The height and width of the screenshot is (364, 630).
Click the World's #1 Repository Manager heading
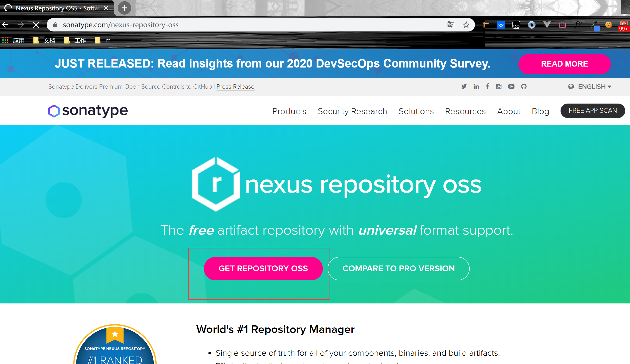point(275,330)
